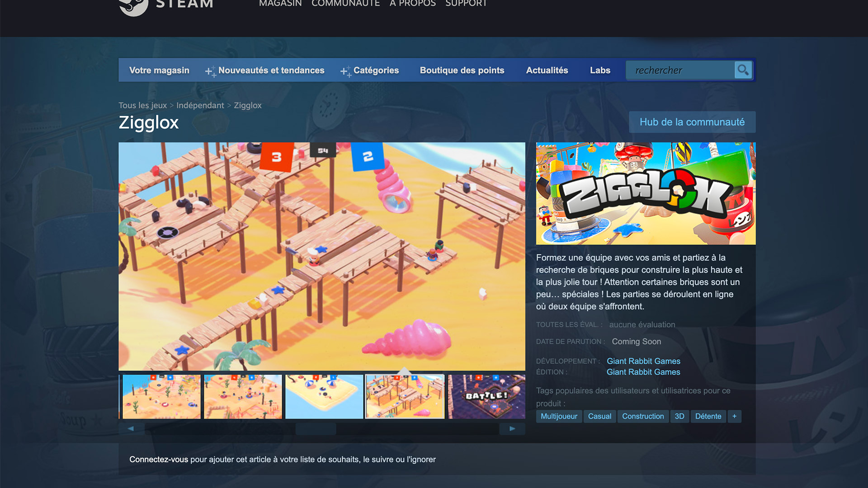Follow the Zigglox breadcrumb link
868x488 pixels.
point(248,105)
